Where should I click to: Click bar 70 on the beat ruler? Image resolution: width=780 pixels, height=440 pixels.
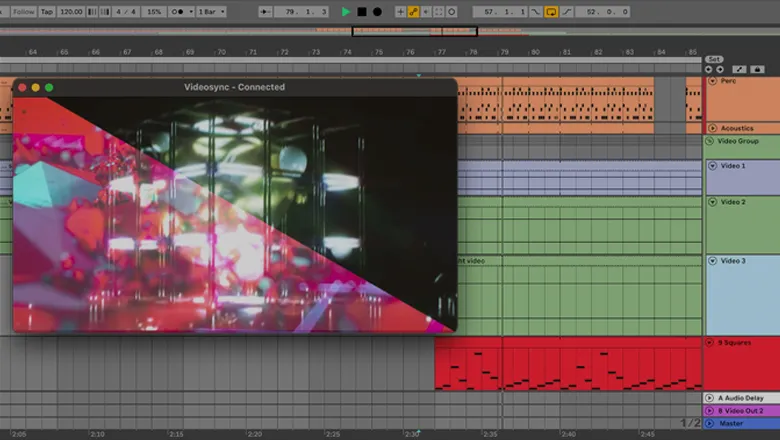pyautogui.click(x=221, y=52)
